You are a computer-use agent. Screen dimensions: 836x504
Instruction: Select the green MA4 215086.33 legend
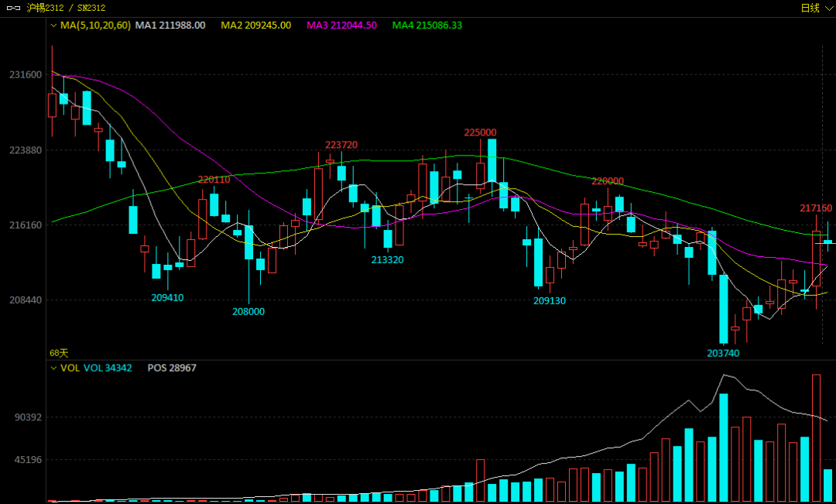click(x=427, y=25)
